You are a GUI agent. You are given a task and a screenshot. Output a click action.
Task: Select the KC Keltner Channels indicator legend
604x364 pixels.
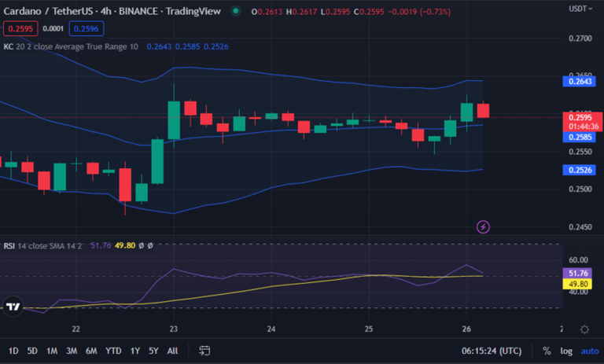coord(71,46)
